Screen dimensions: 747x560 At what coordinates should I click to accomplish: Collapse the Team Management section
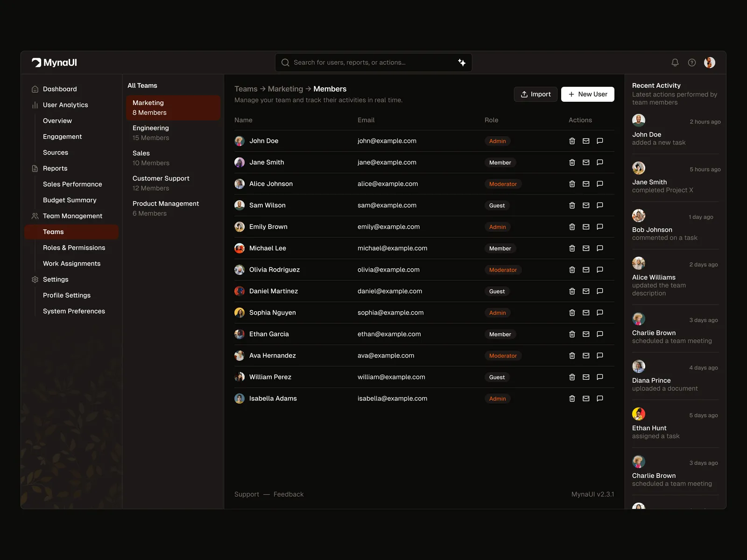pos(72,216)
